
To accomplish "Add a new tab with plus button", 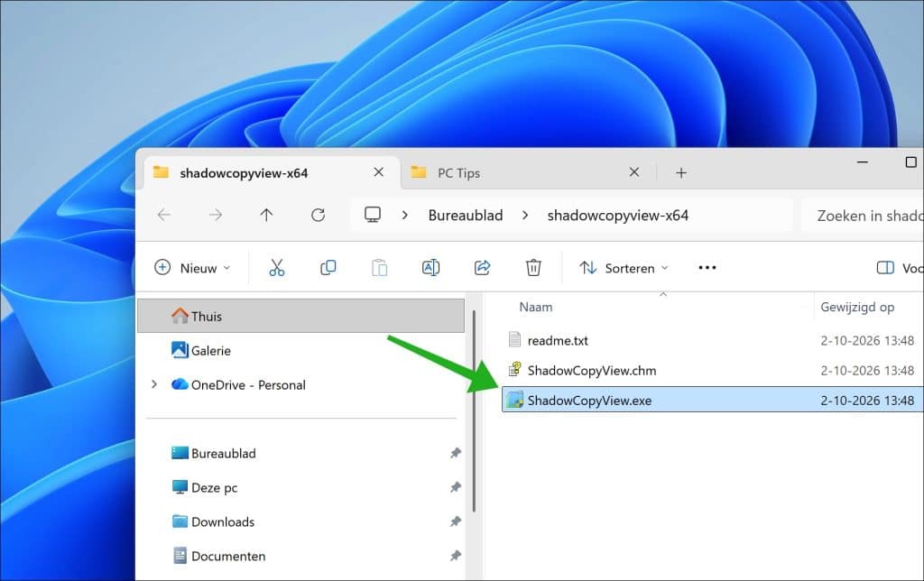I will (x=681, y=172).
